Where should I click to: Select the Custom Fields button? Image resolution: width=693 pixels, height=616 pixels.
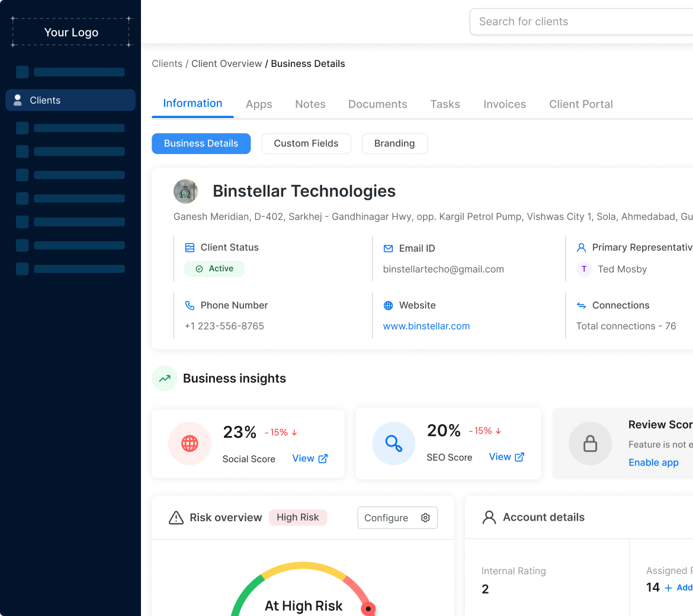point(306,143)
